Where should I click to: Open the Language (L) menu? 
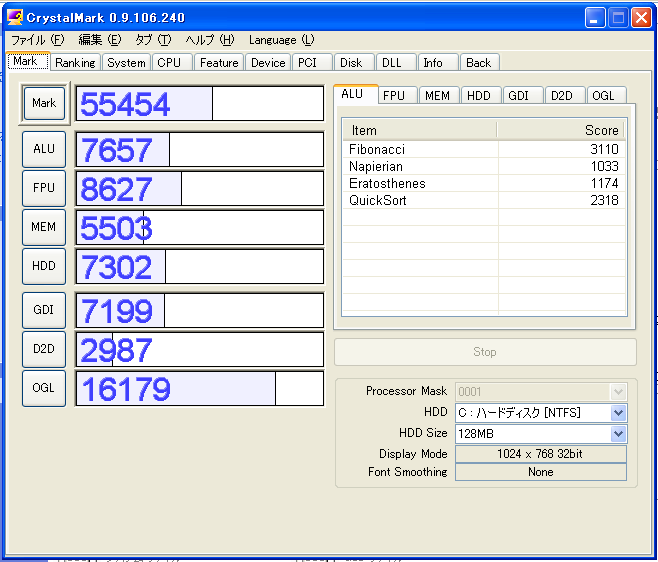(281, 40)
